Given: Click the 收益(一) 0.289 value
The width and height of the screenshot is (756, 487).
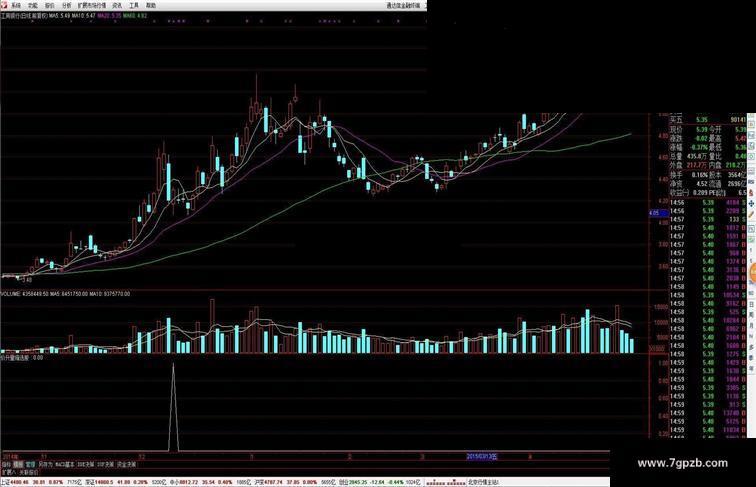Looking at the screenshot, I should pyautogui.click(x=701, y=192).
